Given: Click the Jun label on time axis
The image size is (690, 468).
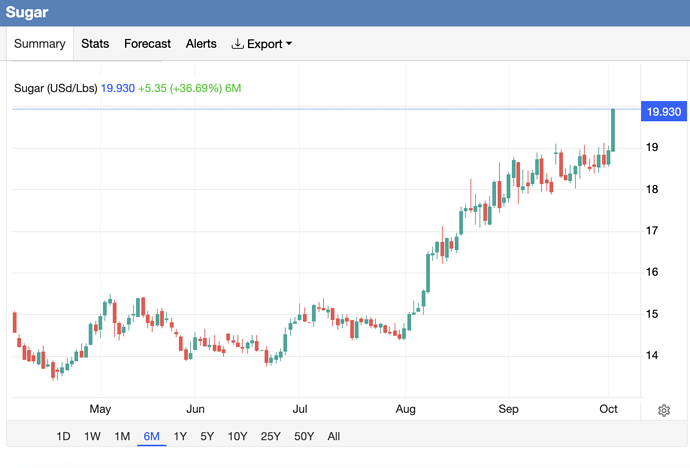Looking at the screenshot, I should coord(195,409).
